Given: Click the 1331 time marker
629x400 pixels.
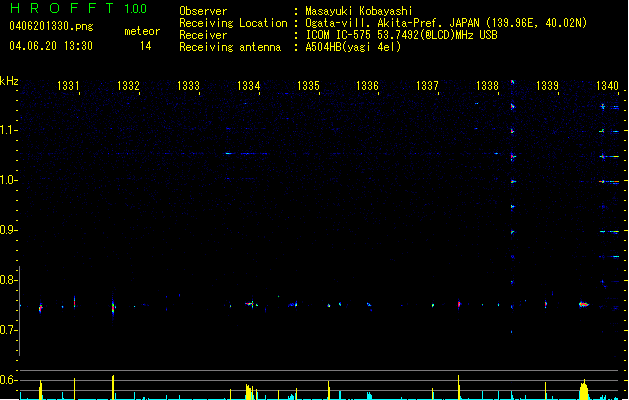Looking at the screenshot, I should point(68,86).
